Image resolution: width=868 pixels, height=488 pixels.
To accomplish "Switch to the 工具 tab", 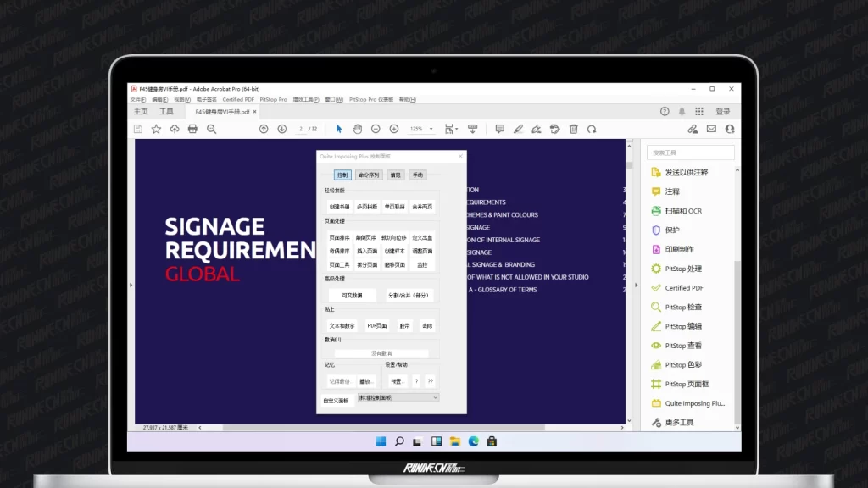I will click(166, 112).
